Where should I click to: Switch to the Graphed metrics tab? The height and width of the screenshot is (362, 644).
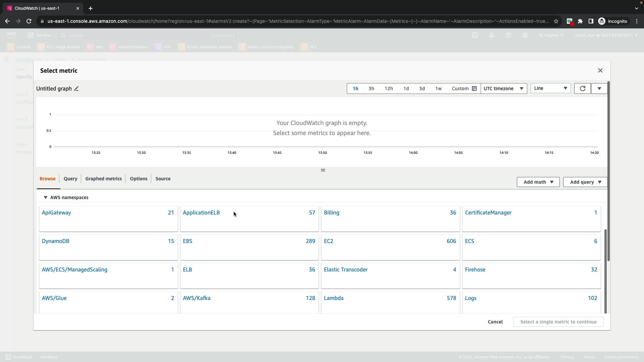(103, 179)
